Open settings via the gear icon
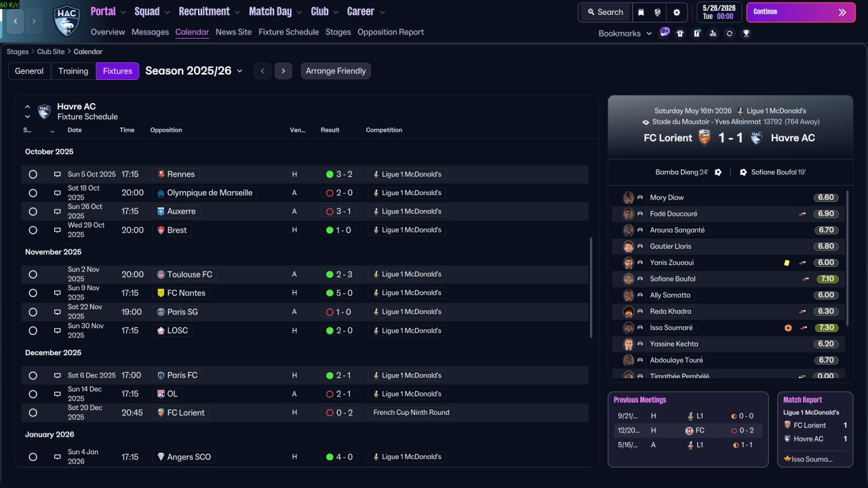The height and width of the screenshot is (488, 868). pos(676,12)
